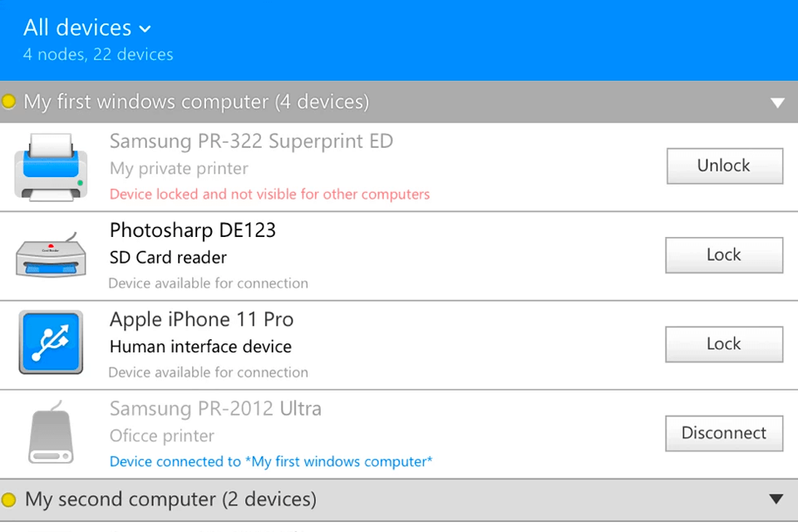The image size is (798, 532).
Task: Click the My second computer header label
Action: click(x=170, y=500)
